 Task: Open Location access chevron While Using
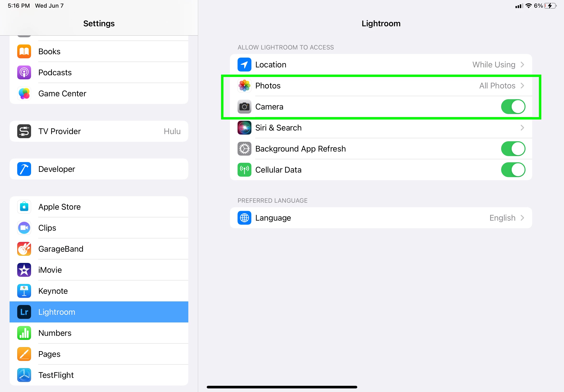[522, 65]
